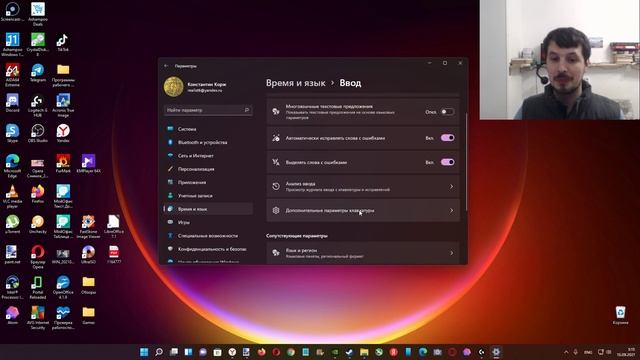Click the Language and region row icon
The width and height of the screenshot is (640, 360).
click(x=276, y=253)
